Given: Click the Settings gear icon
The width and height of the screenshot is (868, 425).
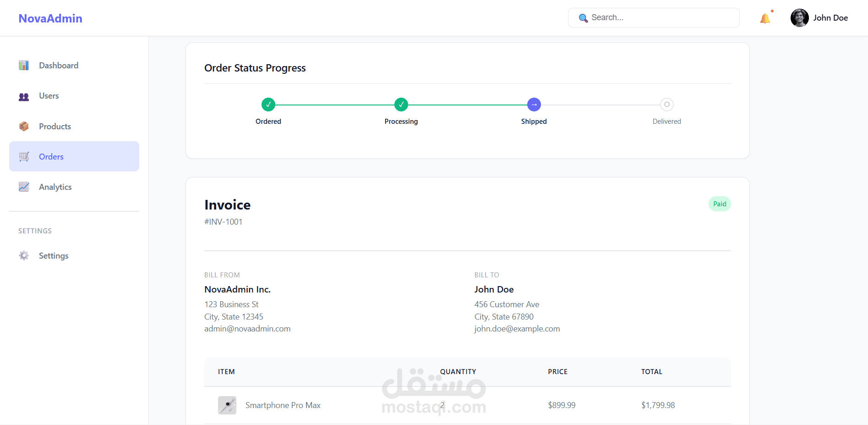Looking at the screenshot, I should click(x=24, y=256).
